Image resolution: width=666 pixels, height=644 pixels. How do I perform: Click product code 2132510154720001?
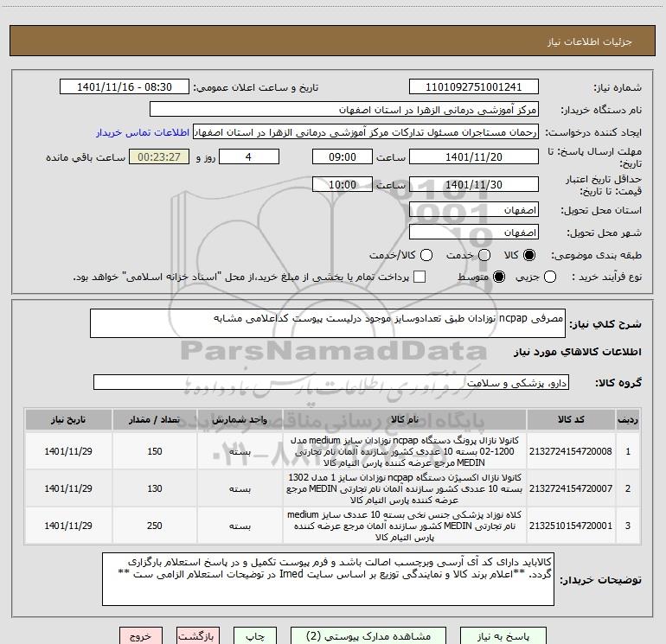(571, 526)
